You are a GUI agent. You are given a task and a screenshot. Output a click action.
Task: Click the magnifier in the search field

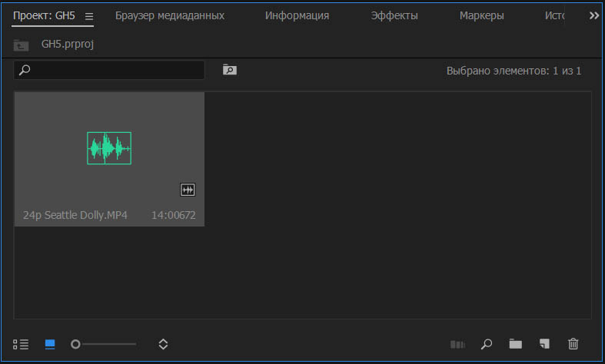(25, 70)
